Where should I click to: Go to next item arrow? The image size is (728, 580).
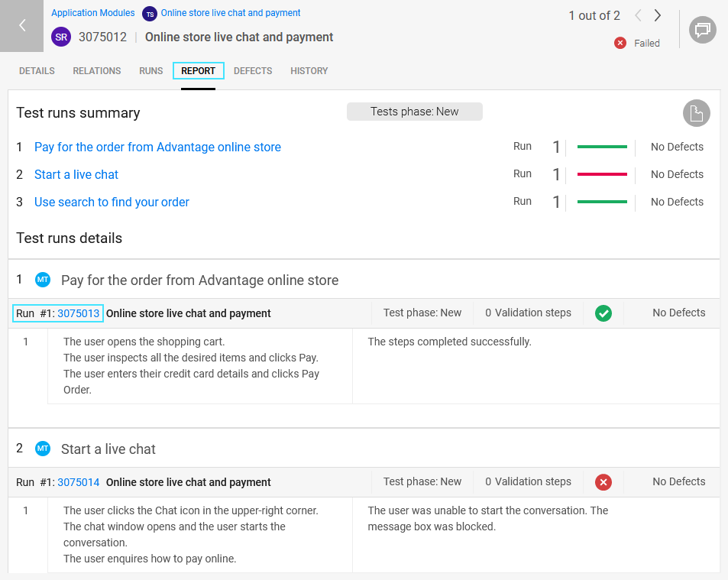[x=658, y=16]
